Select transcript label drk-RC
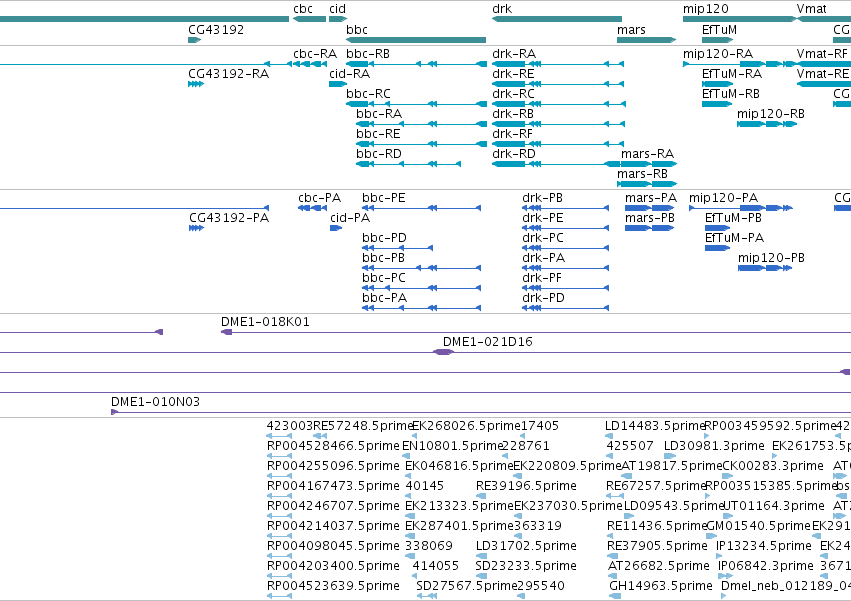Screen dimensions: 851x601 pos(513,94)
